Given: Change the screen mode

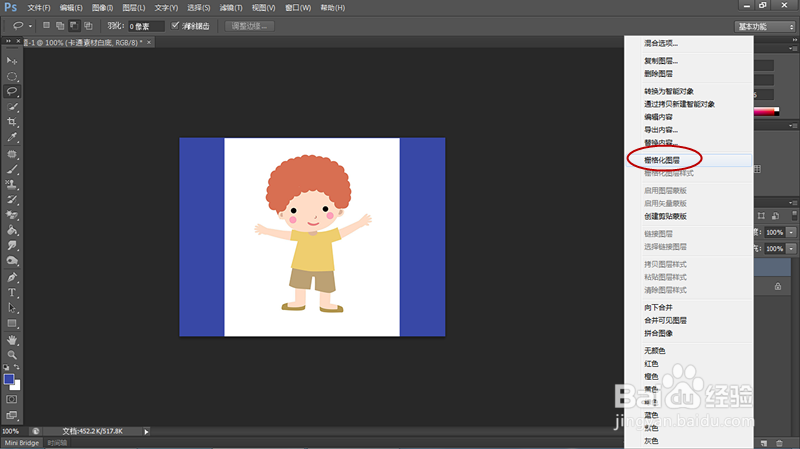Looking at the screenshot, I should (12, 415).
